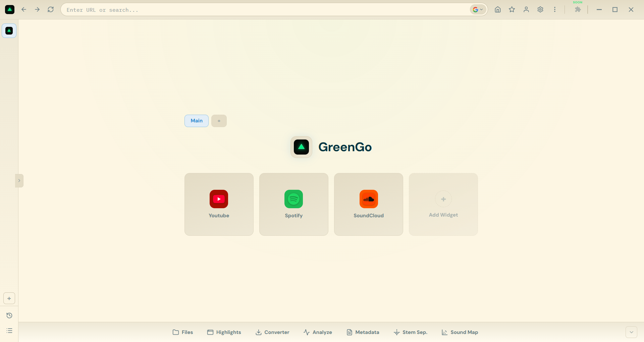Click the extensions puzzle icon marked SOON

(x=578, y=10)
